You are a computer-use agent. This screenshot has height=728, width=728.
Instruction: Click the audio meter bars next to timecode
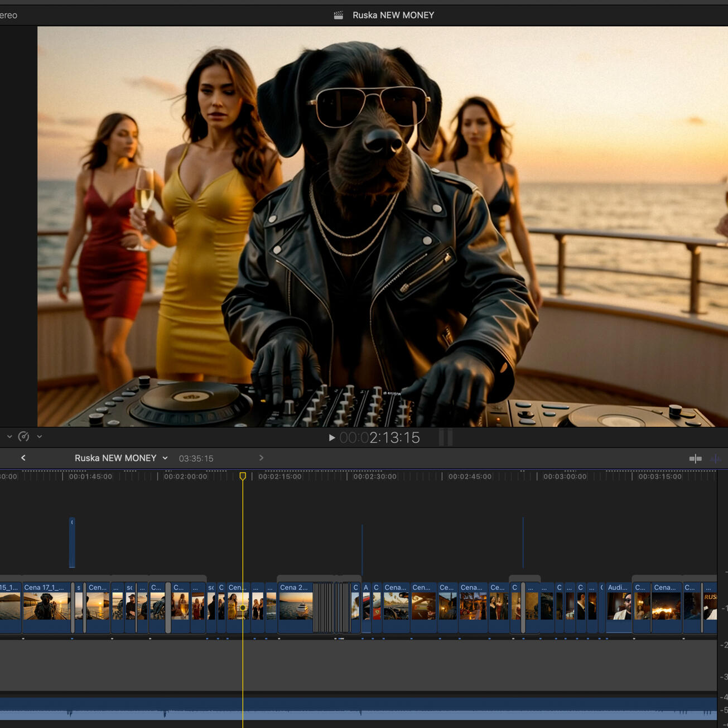tap(446, 438)
